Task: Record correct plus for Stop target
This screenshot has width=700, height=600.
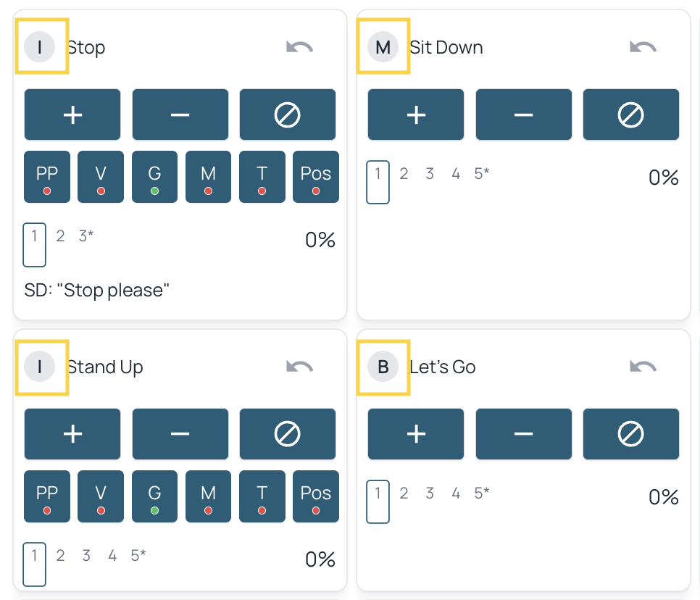Action: [72, 114]
